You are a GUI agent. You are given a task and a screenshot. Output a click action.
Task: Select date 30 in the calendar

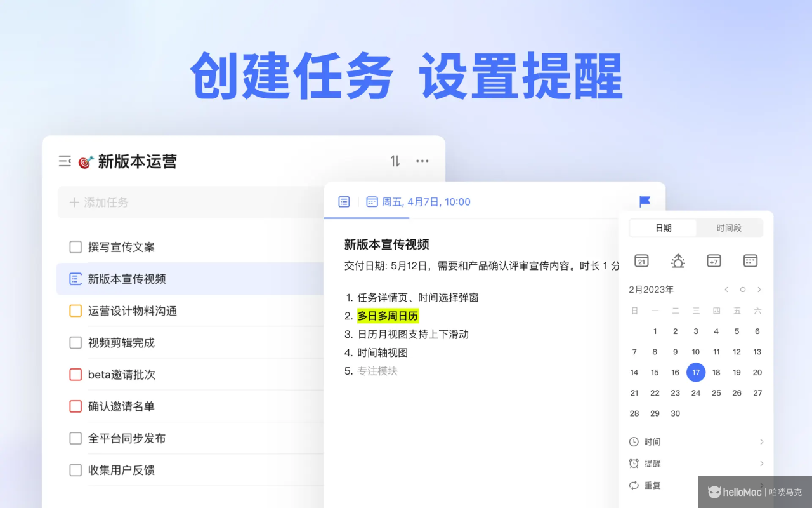676,413
